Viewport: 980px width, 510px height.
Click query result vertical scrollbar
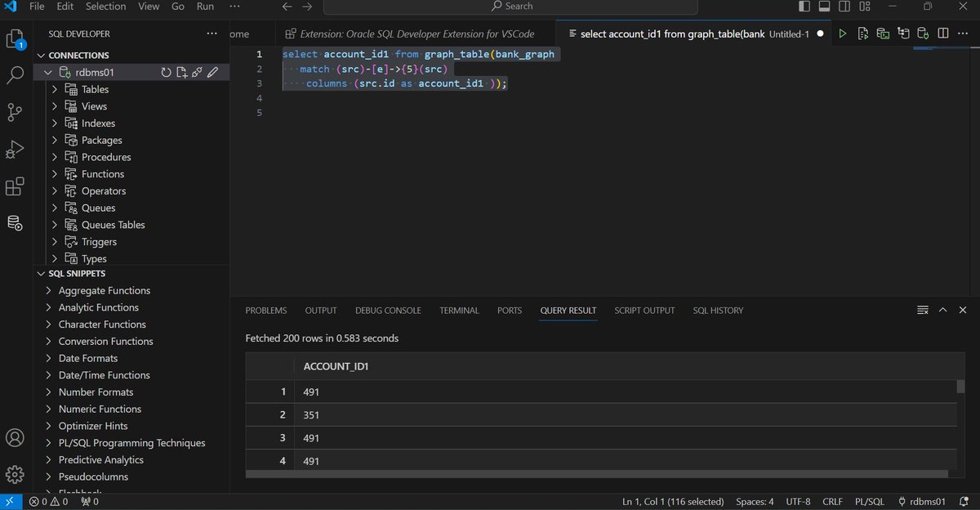click(960, 387)
